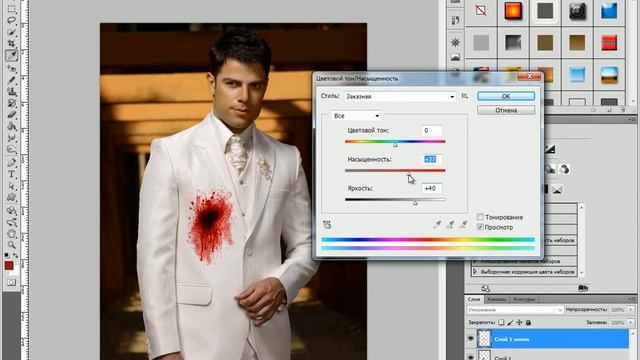640x360 pixels.
Task: Select the Custom Shape tool
Action: pyautogui.click(x=11, y=198)
